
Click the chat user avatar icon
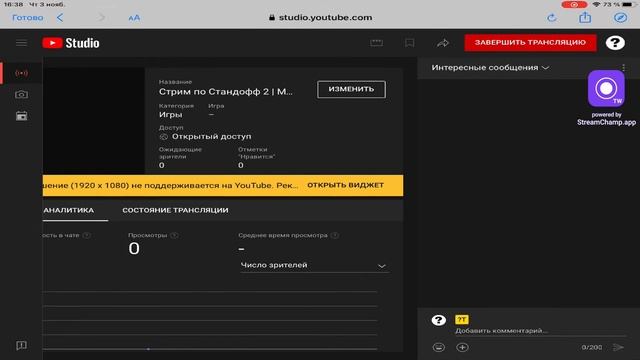click(x=438, y=320)
